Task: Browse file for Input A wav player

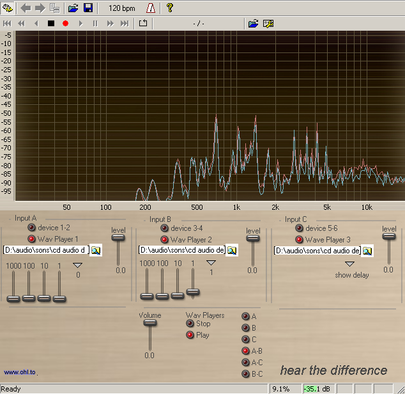Action: click(x=96, y=250)
